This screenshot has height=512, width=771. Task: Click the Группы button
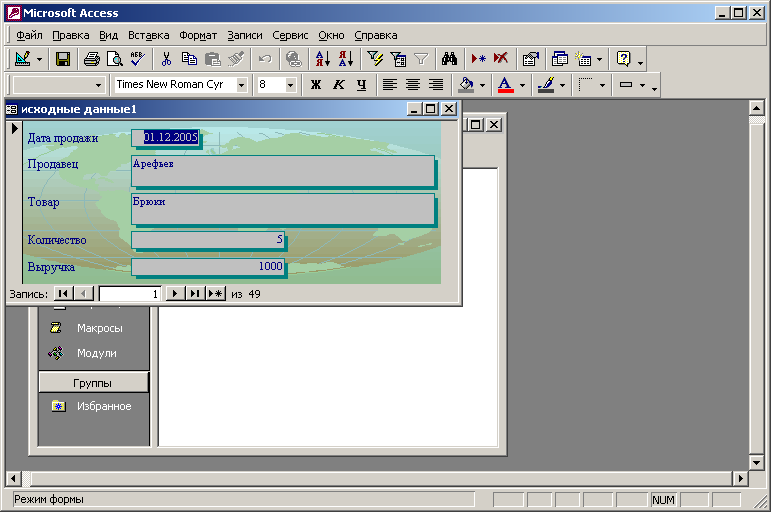tap(93, 383)
